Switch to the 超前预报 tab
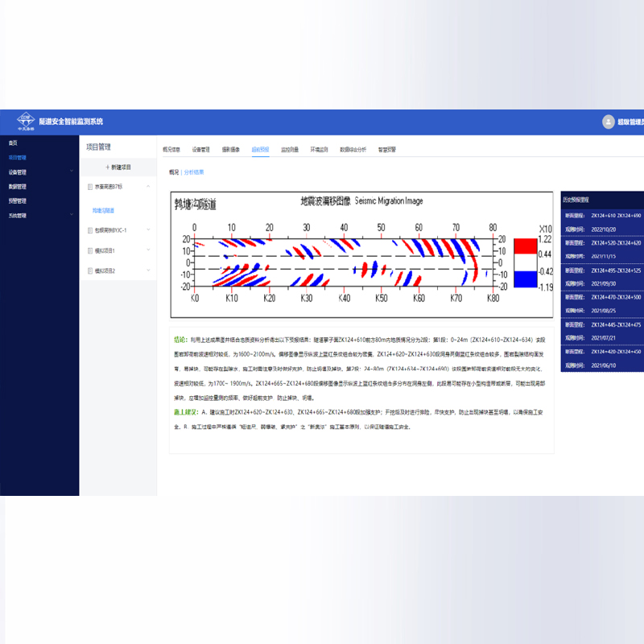Viewport: 644px width, 644px height. (260, 150)
